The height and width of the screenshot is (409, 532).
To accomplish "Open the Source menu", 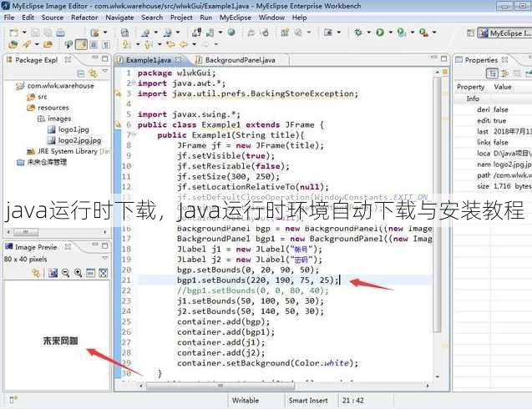I will (53, 18).
